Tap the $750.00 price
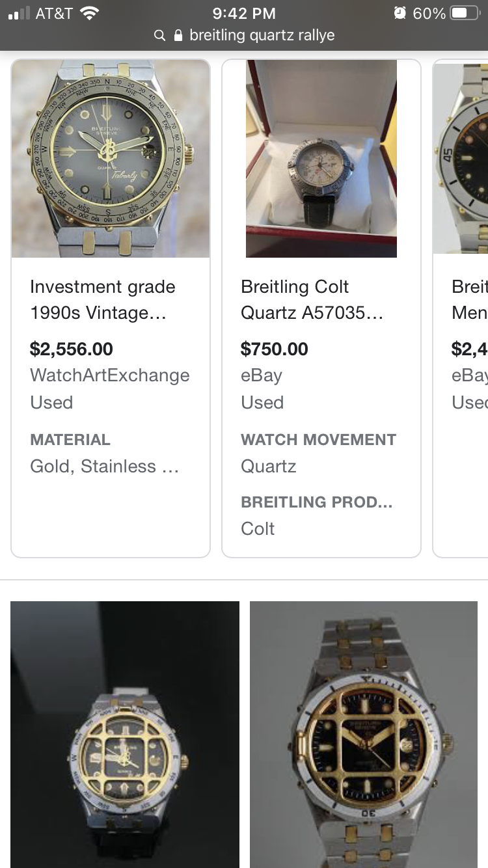Screen dimensions: 488x868 [275, 349]
